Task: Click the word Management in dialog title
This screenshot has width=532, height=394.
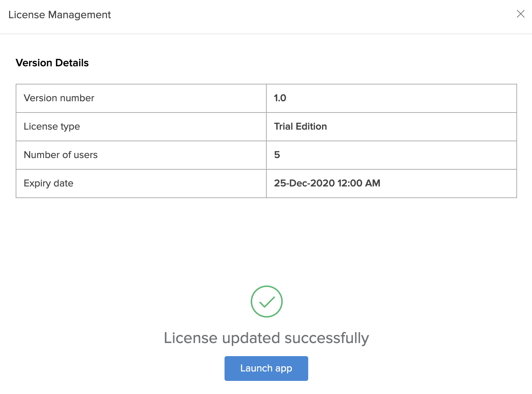Action: [79, 15]
